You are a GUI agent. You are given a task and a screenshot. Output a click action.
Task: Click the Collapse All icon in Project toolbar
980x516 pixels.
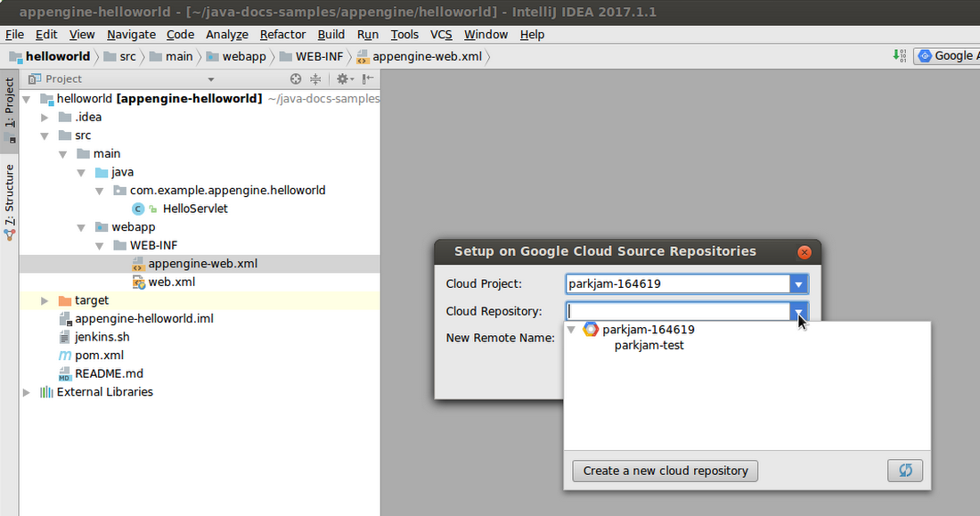pos(316,78)
